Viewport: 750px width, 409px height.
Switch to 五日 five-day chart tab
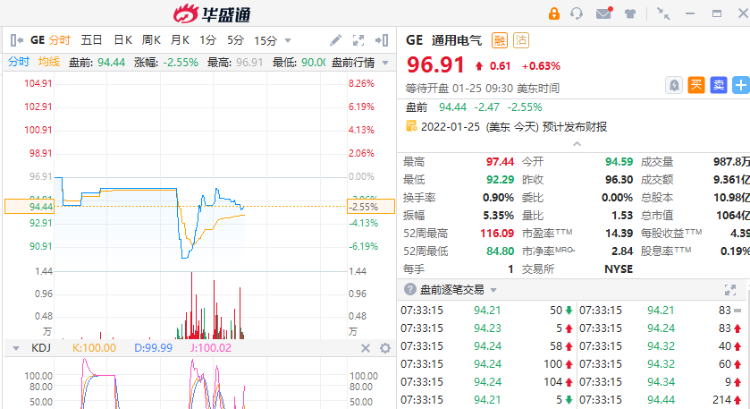(91, 40)
